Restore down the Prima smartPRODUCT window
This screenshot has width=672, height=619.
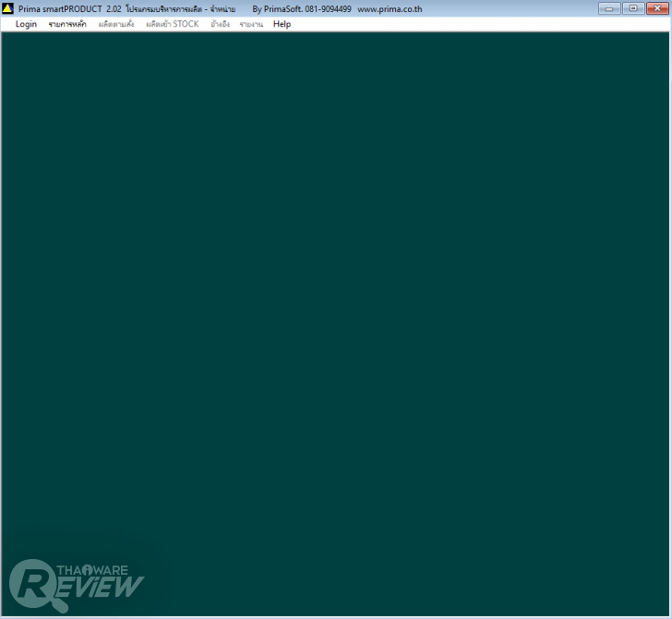coord(633,8)
